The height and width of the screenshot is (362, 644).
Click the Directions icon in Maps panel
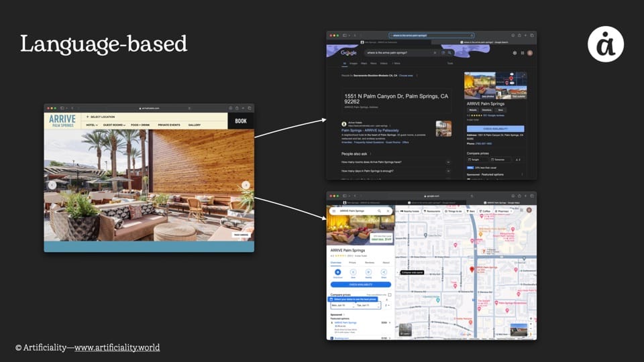point(337,272)
